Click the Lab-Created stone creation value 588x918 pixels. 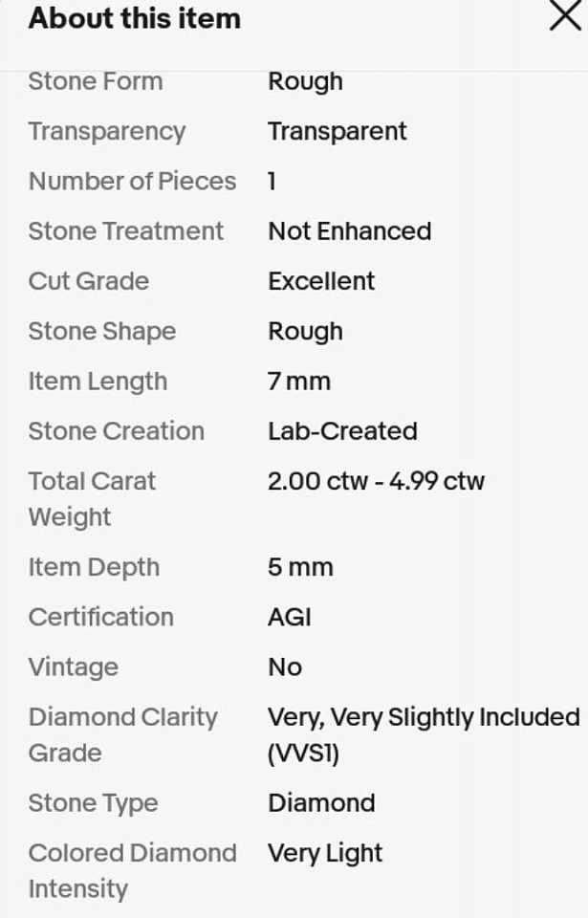tap(342, 431)
